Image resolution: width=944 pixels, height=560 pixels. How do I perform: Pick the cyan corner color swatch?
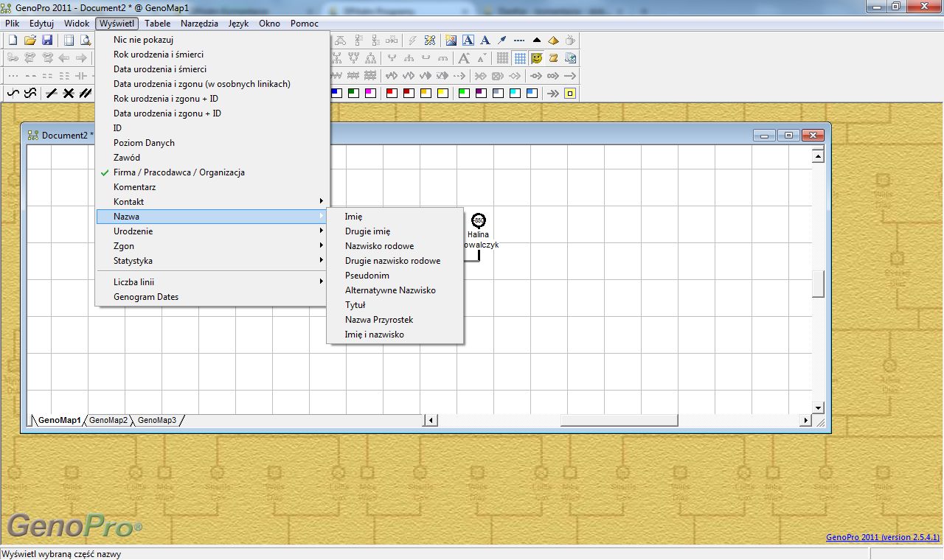(515, 93)
